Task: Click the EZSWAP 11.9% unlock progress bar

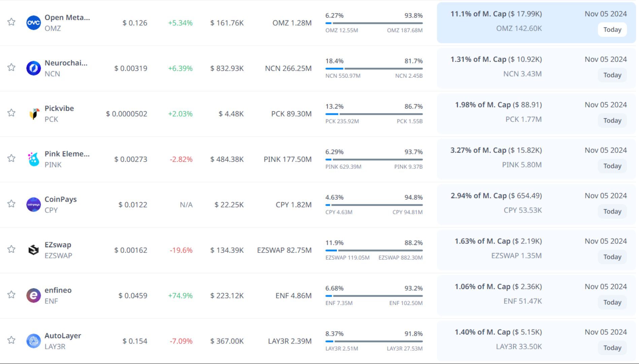Action: tap(374, 251)
